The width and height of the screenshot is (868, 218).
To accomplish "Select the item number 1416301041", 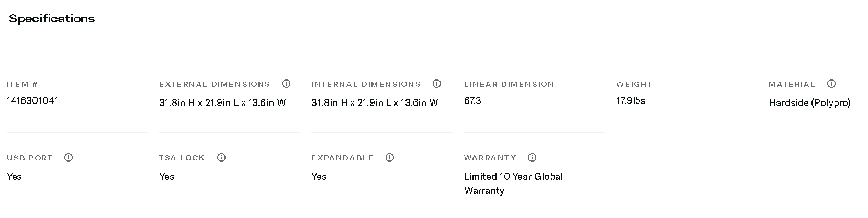I will (32, 100).
